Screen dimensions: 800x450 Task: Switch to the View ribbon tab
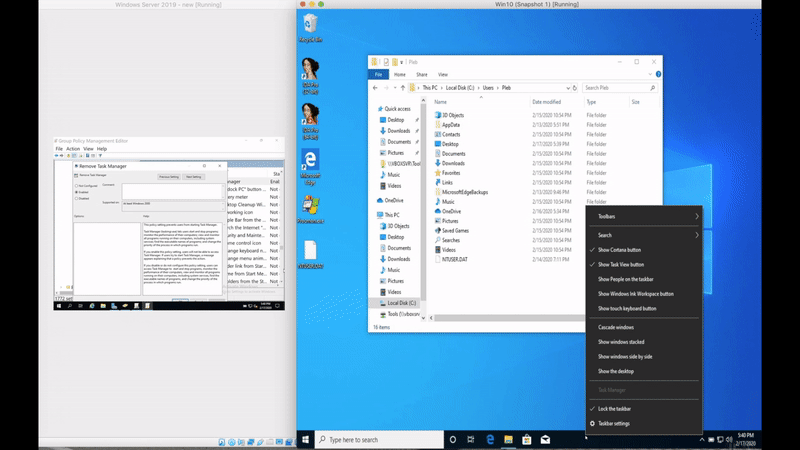click(442, 74)
